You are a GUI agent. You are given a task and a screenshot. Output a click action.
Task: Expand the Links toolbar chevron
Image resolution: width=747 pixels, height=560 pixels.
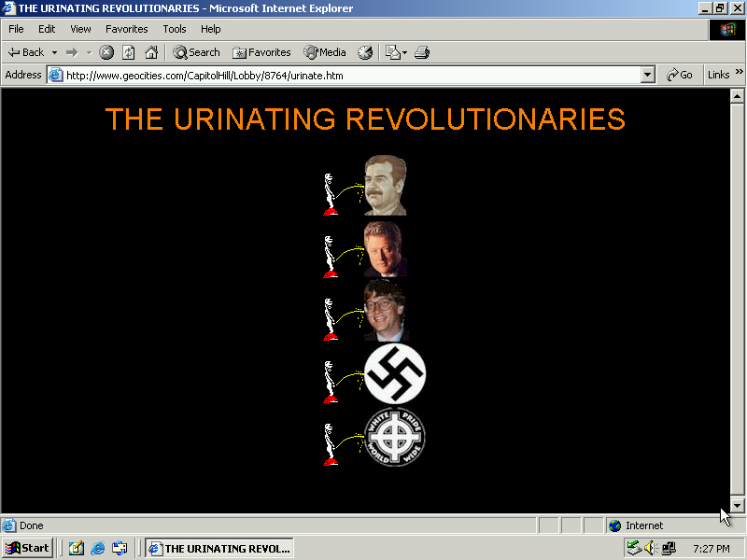[x=740, y=72]
